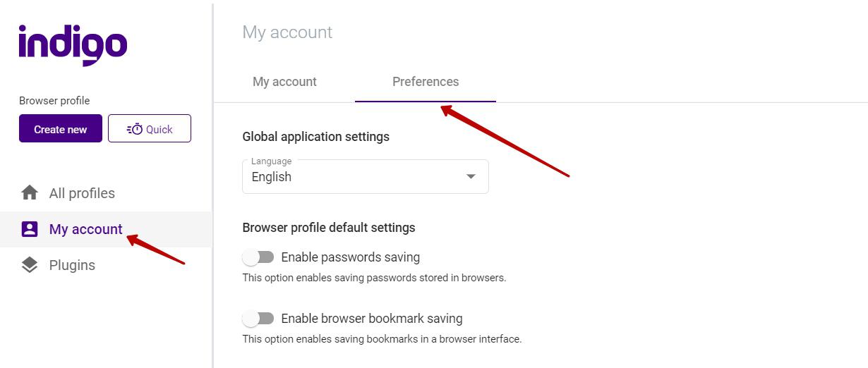This screenshot has width=868, height=368.
Task: Click the home icon beside All profiles
Action: pyautogui.click(x=30, y=193)
